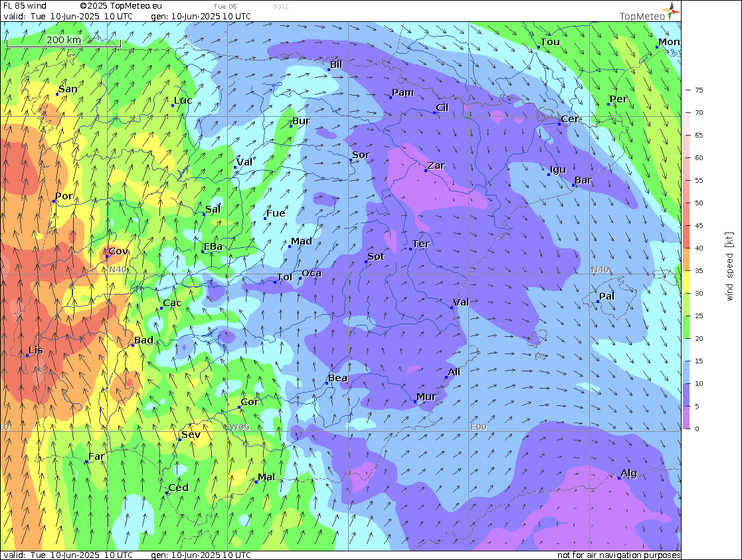This screenshot has width=742, height=560.
Task: Select the 'Tol' Toledo marker
Action: pyautogui.click(x=275, y=282)
